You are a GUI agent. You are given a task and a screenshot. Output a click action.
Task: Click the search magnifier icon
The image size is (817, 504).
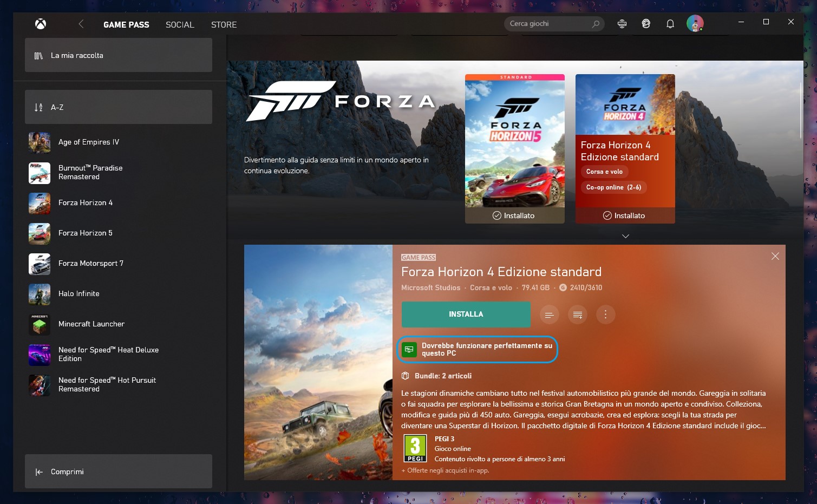pyautogui.click(x=596, y=24)
